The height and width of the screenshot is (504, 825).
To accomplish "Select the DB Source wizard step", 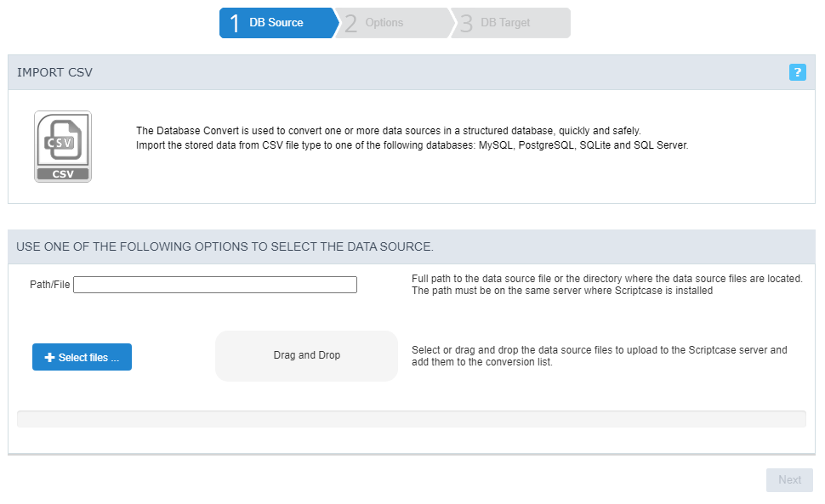I will [x=278, y=23].
